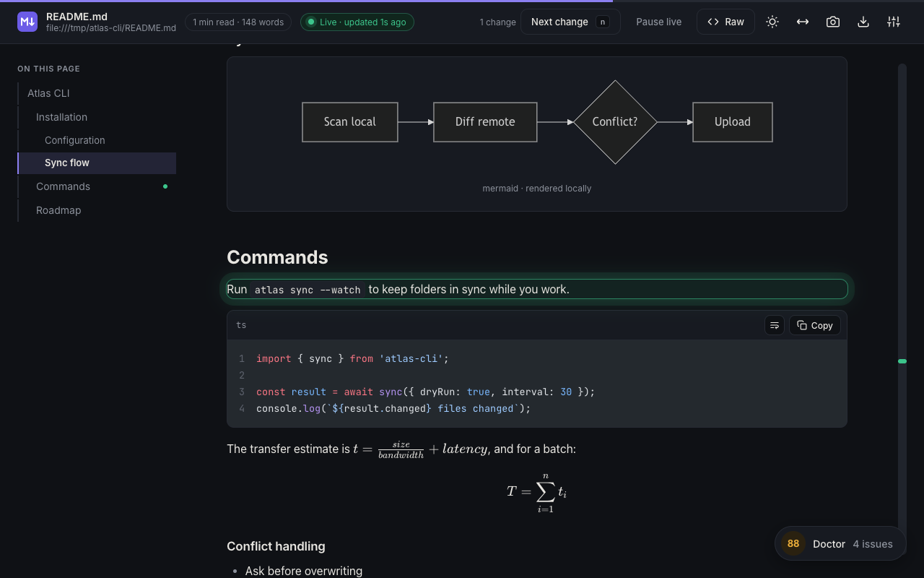This screenshot has height=578, width=924.
Task: Click the 'ts' language label of the code block
Action: pos(241,325)
